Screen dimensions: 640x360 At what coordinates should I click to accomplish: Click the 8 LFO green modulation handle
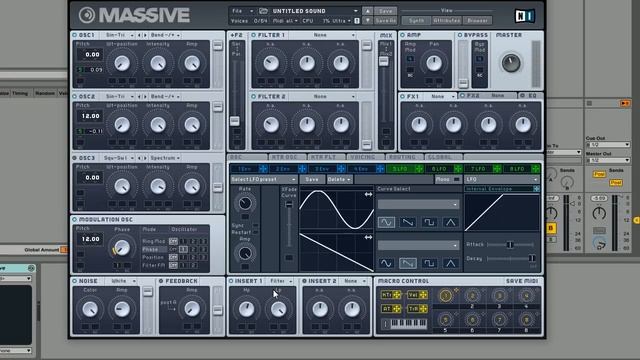pos(536,169)
